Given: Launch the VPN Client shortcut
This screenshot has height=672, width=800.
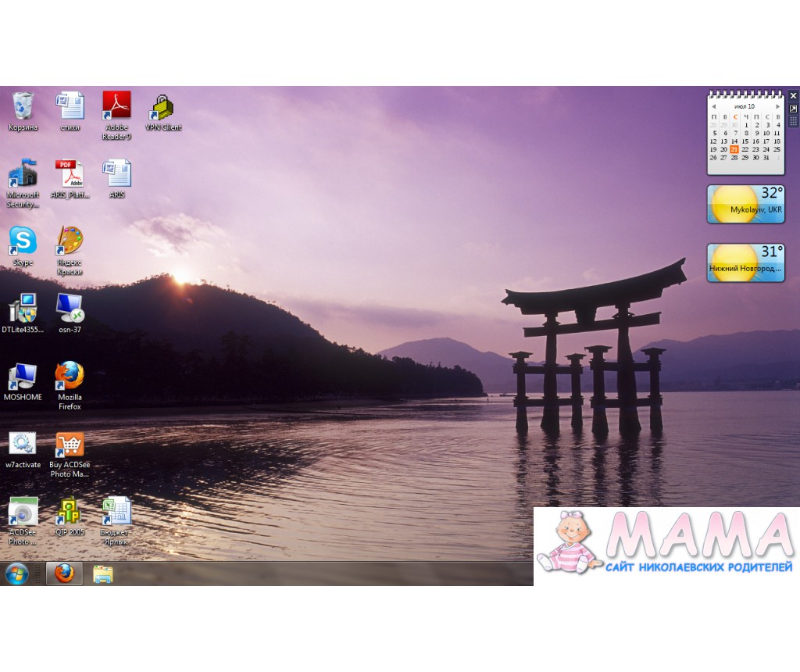Looking at the screenshot, I should (162, 106).
